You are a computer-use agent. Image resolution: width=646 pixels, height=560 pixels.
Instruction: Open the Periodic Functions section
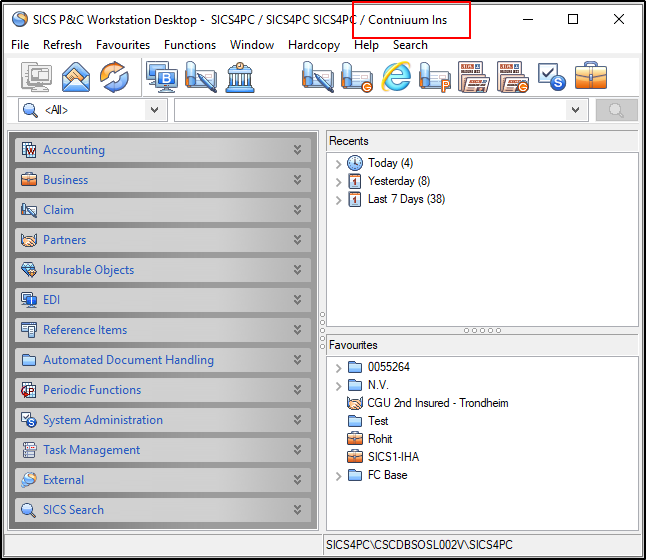(91, 390)
